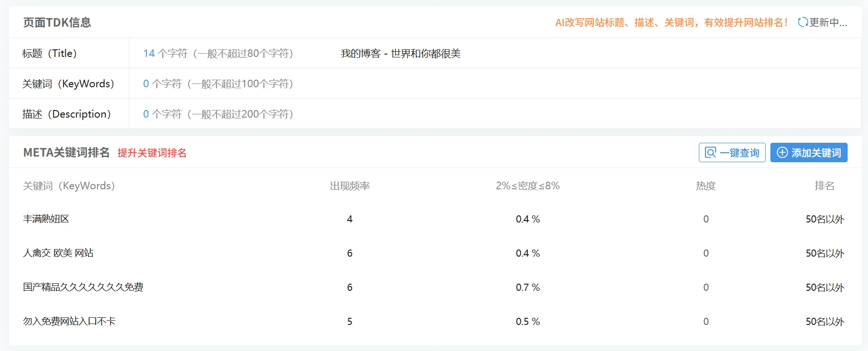Click the 2%≤密度≤8% column header
Viewport: 868px width, 351px height.
tap(528, 186)
